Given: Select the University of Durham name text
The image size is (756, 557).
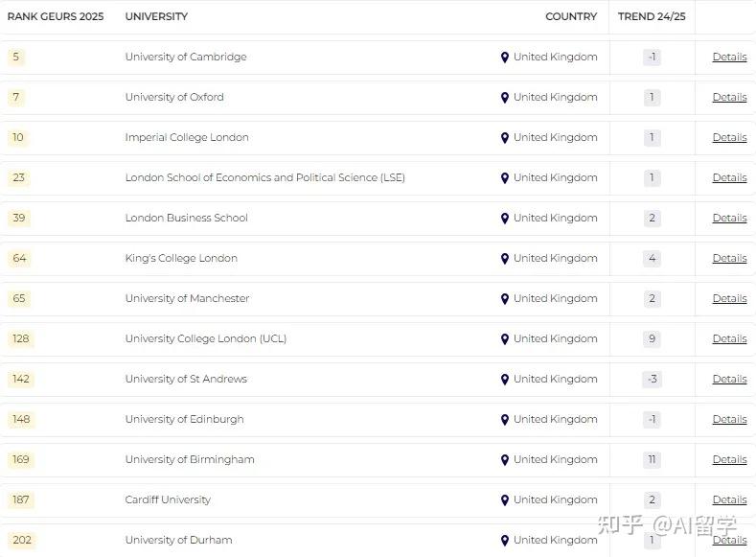Looking at the screenshot, I should [x=178, y=541].
